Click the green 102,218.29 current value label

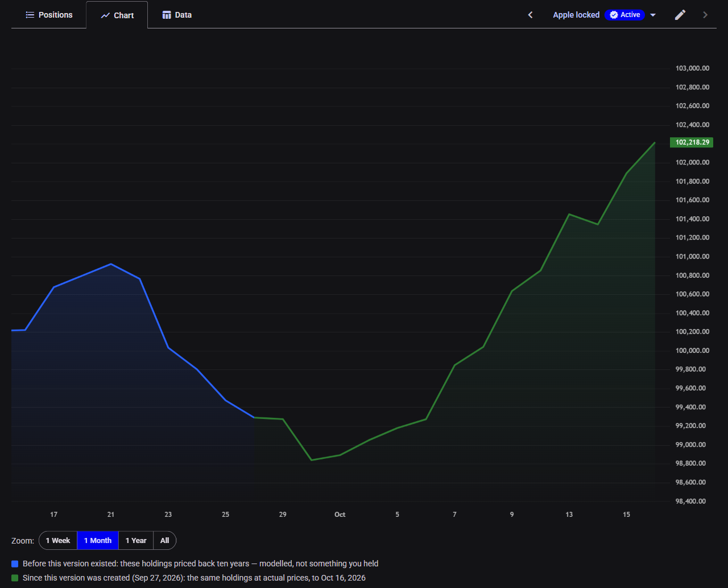(692, 142)
